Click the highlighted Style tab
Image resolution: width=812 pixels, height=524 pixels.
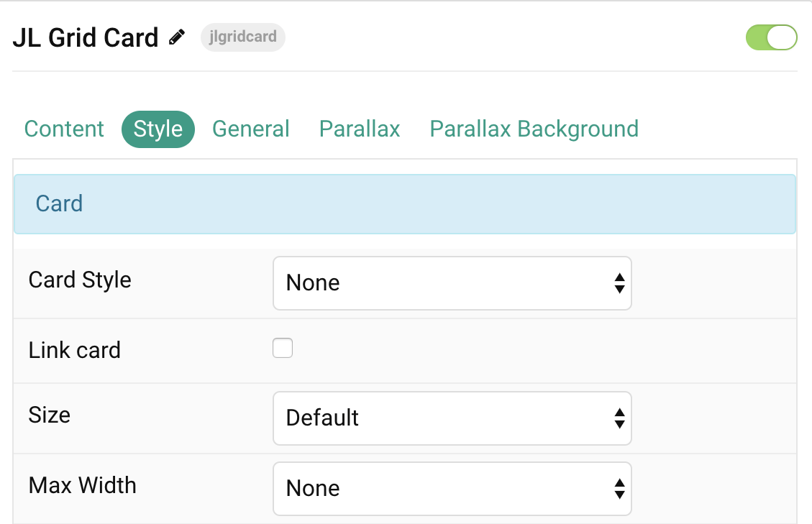[158, 129]
